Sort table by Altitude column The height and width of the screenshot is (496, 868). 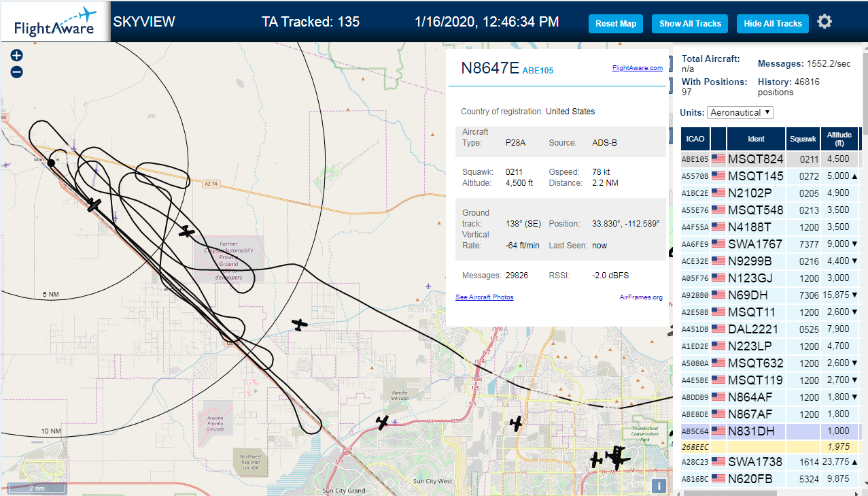839,139
